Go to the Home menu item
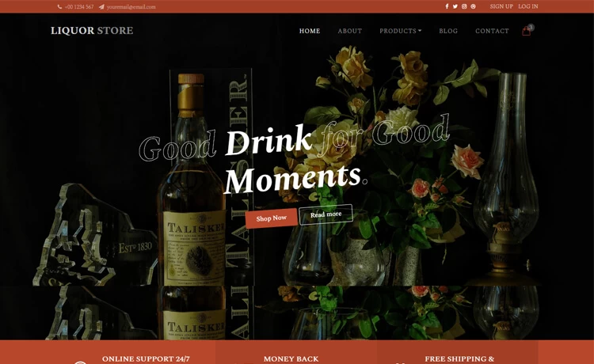The image size is (594, 364). click(310, 31)
